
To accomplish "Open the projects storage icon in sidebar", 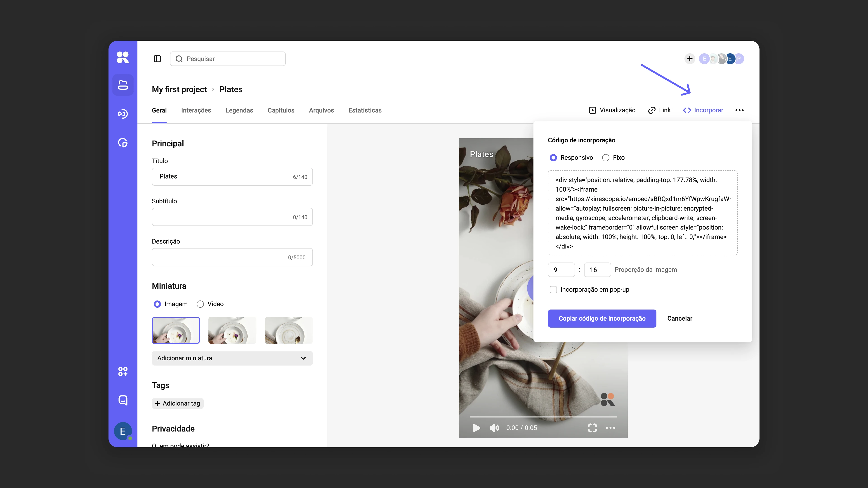I will [123, 85].
